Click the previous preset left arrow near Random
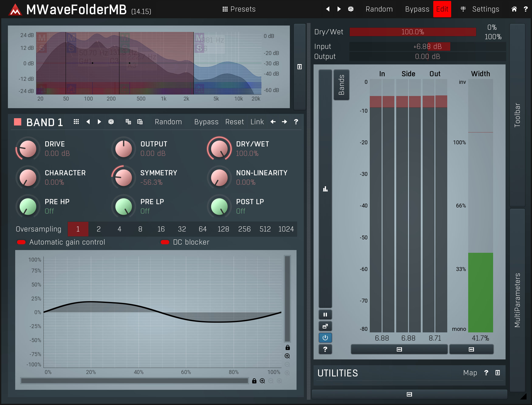This screenshot has width=532, height=405. tap(328, 9)
